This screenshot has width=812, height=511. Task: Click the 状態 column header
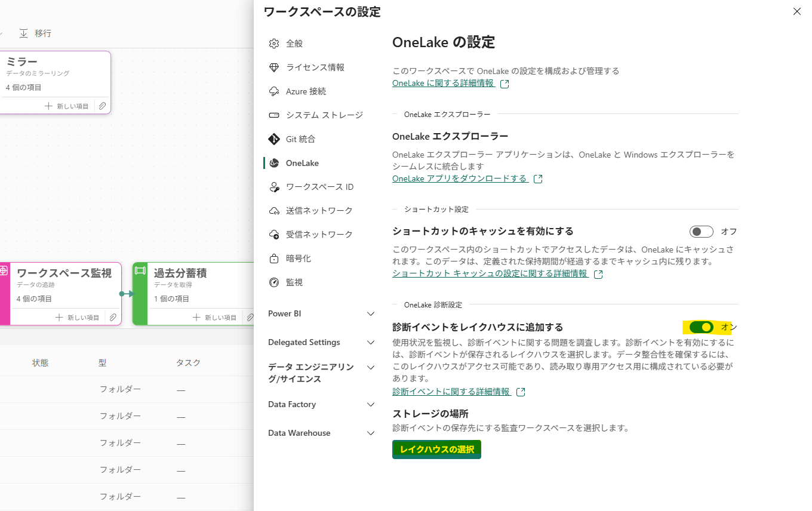coord(41,363)
